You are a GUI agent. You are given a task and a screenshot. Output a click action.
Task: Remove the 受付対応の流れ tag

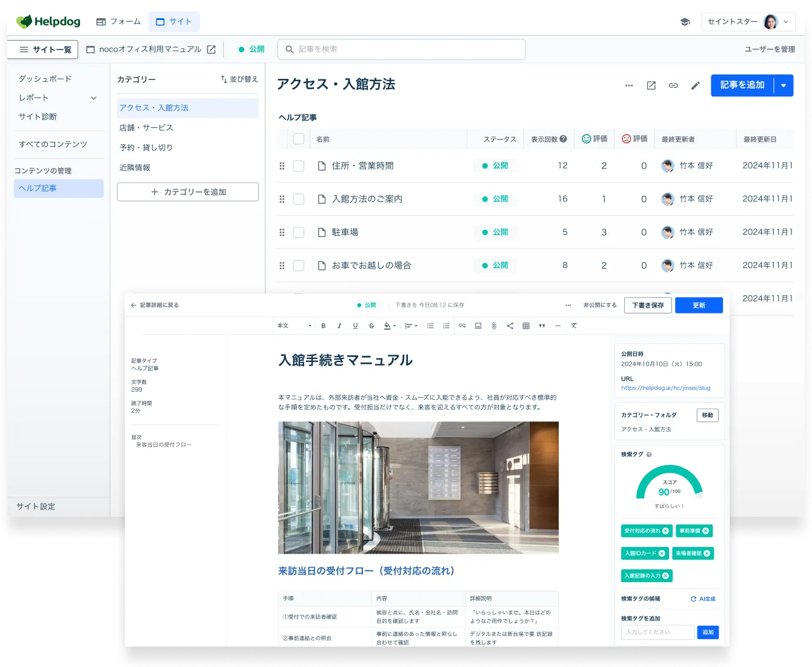665,531
